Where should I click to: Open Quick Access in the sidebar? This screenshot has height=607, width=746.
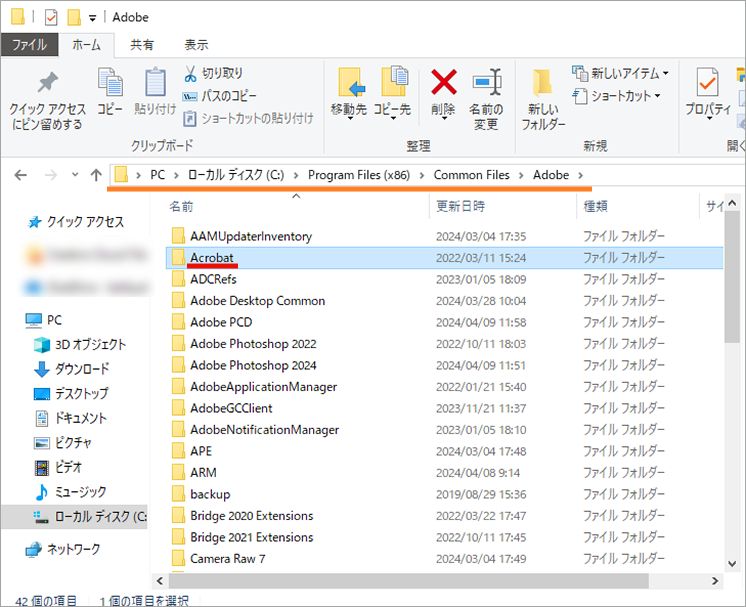click(75, 222)
